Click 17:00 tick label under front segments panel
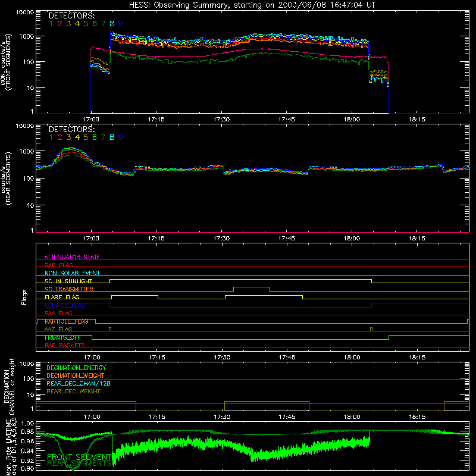Image resolution: width=476 pixels, height=476 pixels. click(x=91, y=120)
